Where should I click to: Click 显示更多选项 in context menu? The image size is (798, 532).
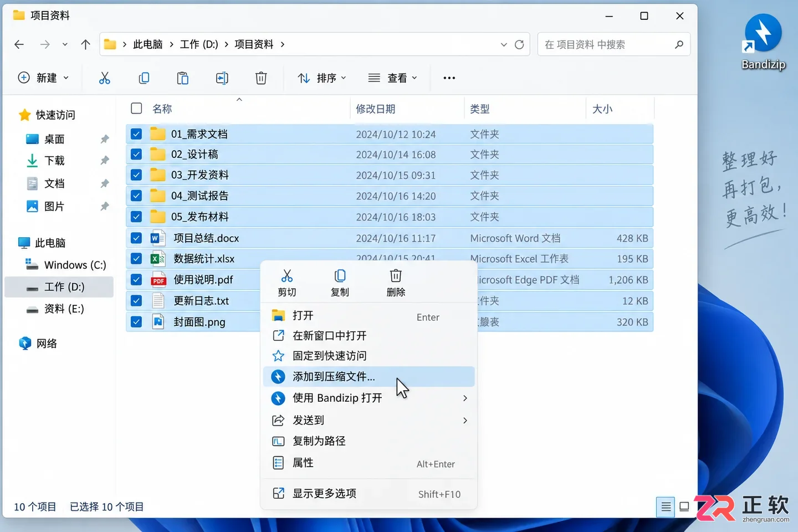click(369, 494)
